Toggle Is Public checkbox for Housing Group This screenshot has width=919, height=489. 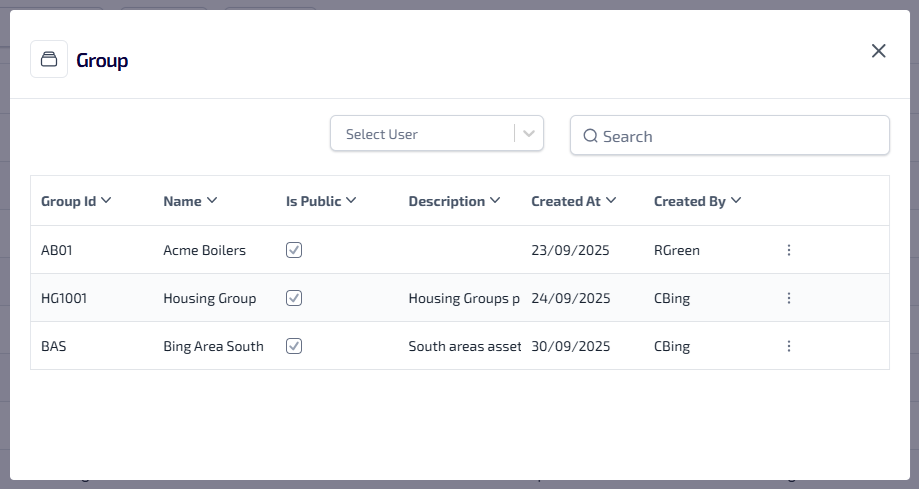click(294, 298)
